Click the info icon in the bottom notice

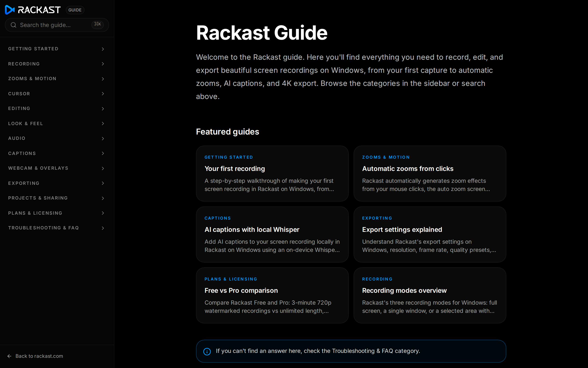(x=207, y=351)
